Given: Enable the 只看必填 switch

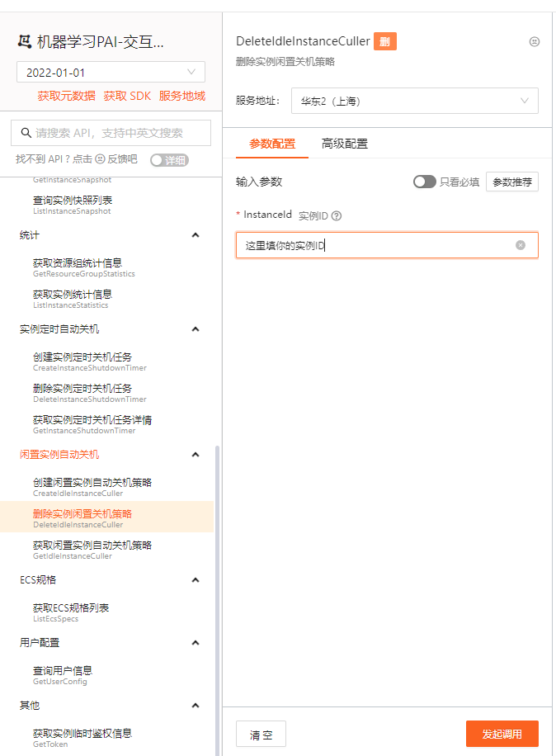Looking at the screenshot, I should pyautogui.click(x=424, y=182).
